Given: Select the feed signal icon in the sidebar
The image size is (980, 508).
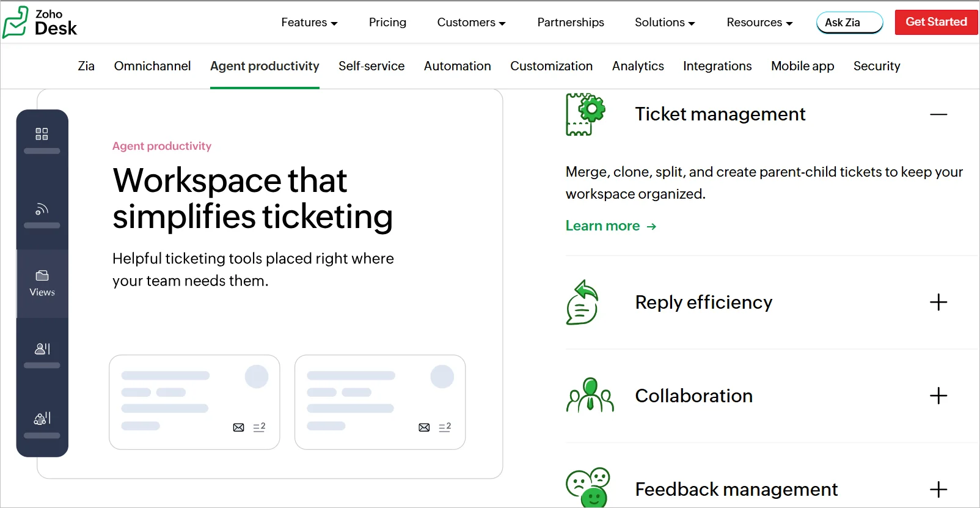Looking at the screenshot, I should pos(42,209).
